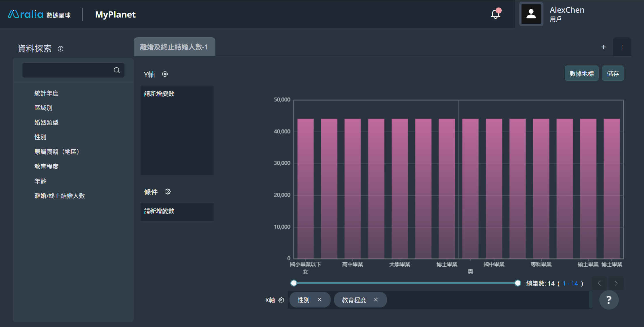Open the three-dot more options menu
Viewport: 644px width, 327px height.
[622, 47]
